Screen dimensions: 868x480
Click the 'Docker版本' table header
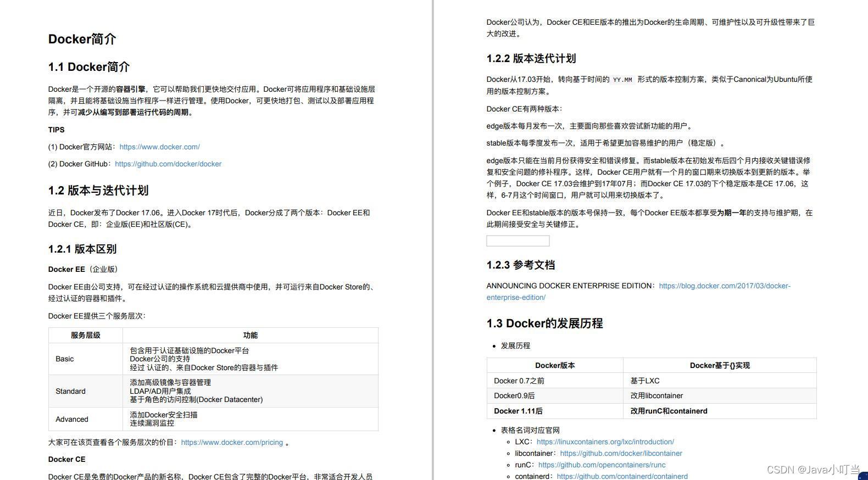point(555,365)
